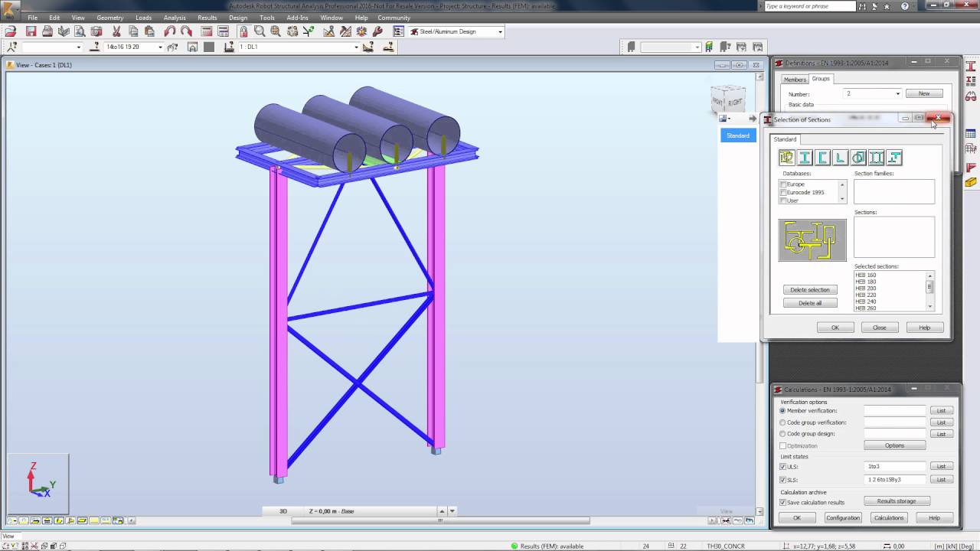Image resolution: width=980 pixels, height=551 pixels.
Task: Click the table icon in right sidebar
Action: [x=971, y=134]
